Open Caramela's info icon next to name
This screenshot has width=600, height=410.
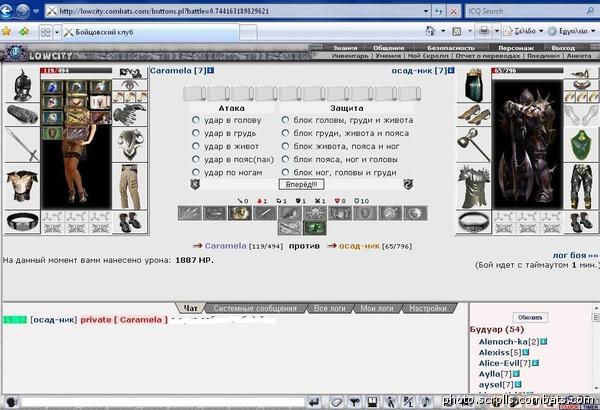[211, 70]
